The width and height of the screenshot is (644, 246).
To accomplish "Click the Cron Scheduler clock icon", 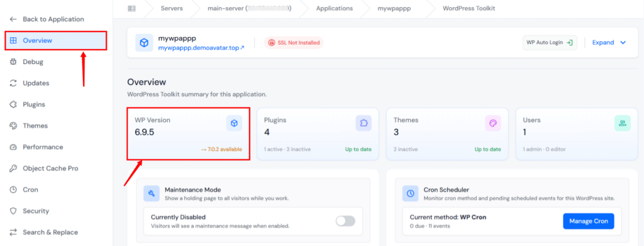I will [410, 193].
